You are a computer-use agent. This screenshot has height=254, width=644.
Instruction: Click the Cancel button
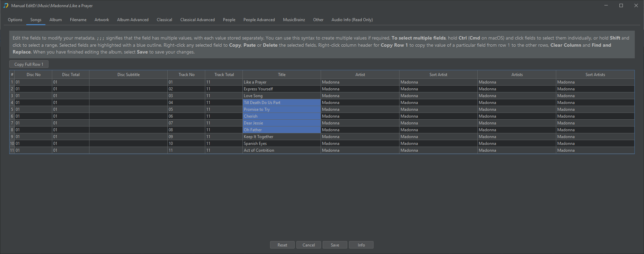(x=309, y=245)
